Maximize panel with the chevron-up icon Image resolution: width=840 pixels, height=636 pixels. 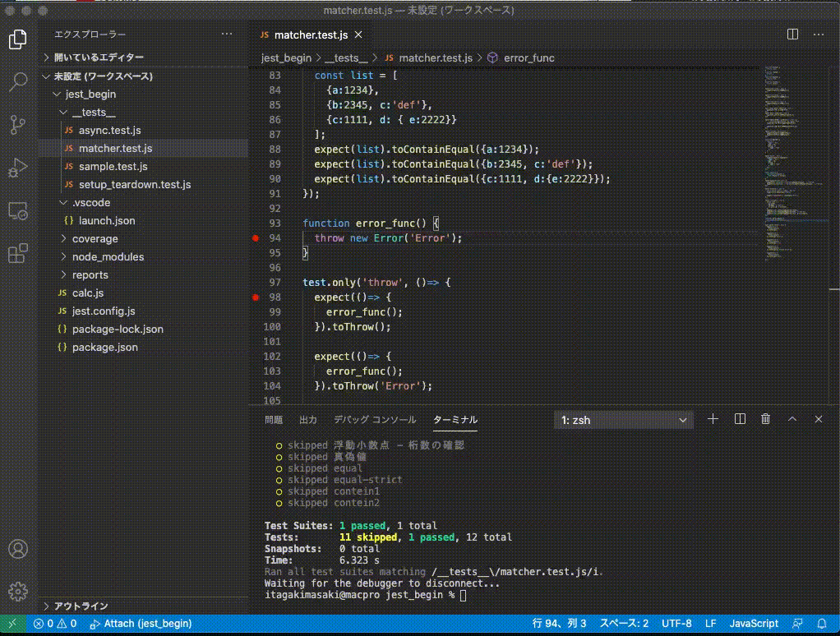point(792,419)
